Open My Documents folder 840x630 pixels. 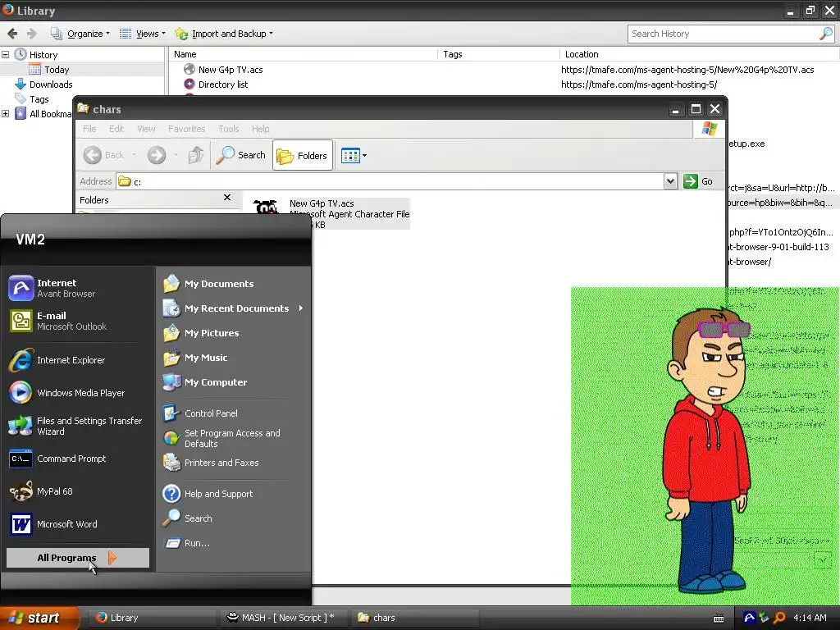tap(209, 283)
